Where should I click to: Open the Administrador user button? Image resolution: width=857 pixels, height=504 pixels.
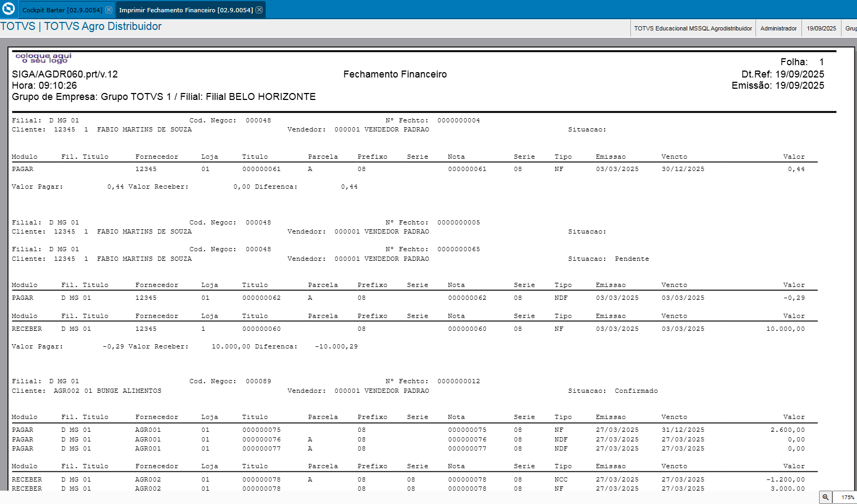[x=778, y=28]
